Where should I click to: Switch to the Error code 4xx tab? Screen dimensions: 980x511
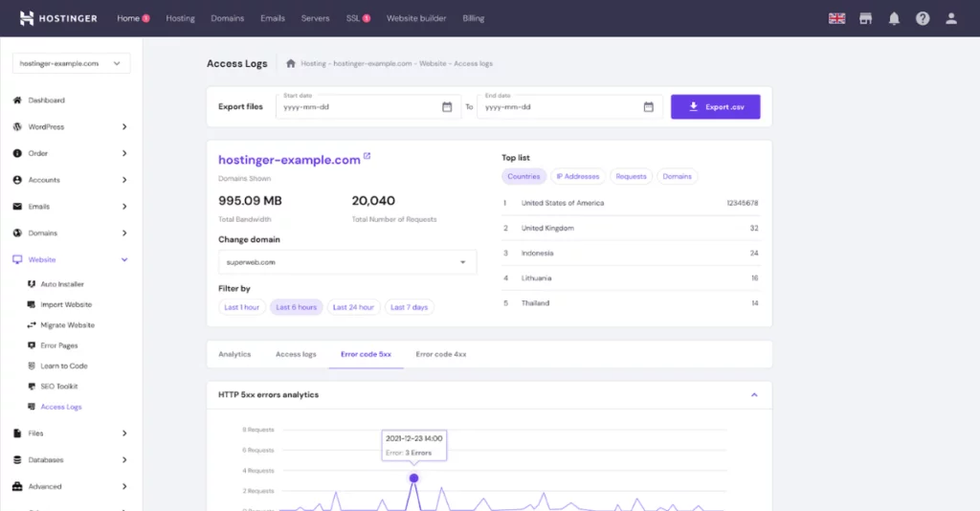click(440, 354)
